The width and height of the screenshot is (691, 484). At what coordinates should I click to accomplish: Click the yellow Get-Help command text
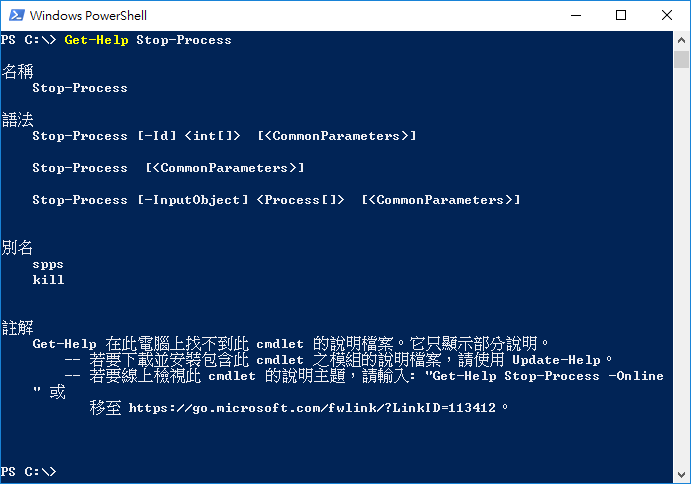click(97, 40)
